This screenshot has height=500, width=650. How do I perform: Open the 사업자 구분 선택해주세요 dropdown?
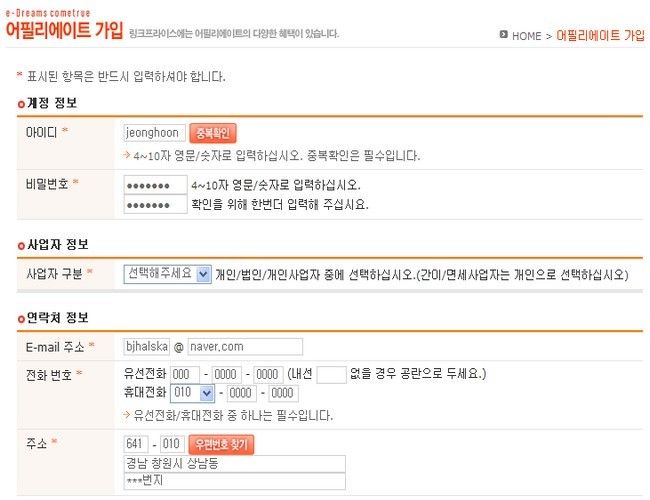167,274
